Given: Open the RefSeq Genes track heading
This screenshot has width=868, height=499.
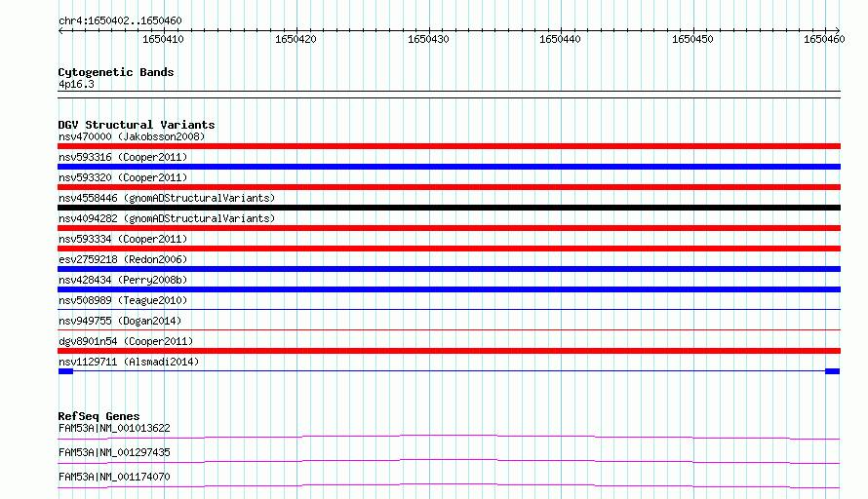Looking at the screenshot, I should (99, 416).
